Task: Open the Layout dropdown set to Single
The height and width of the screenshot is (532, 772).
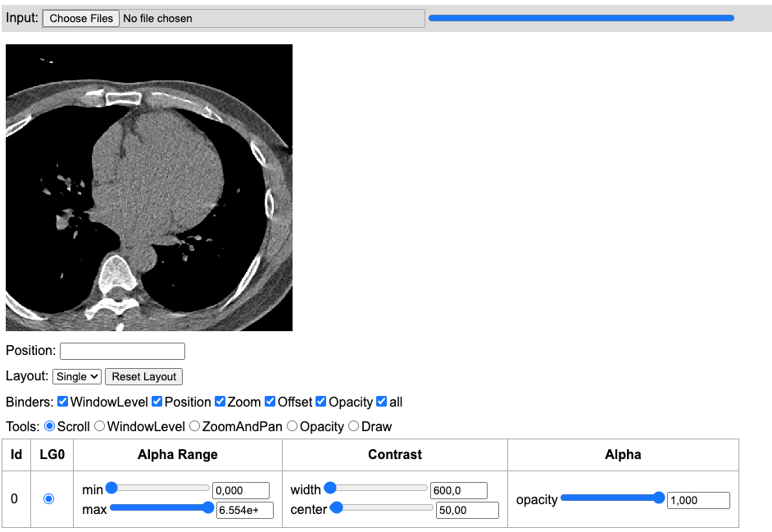Action: coord(77,376)
